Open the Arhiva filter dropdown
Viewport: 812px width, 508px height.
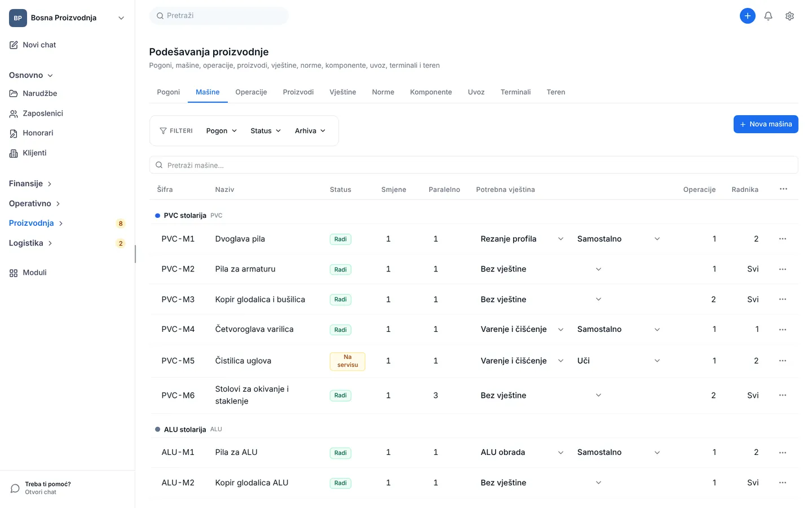pyautogui.click(x=310, y=131)
